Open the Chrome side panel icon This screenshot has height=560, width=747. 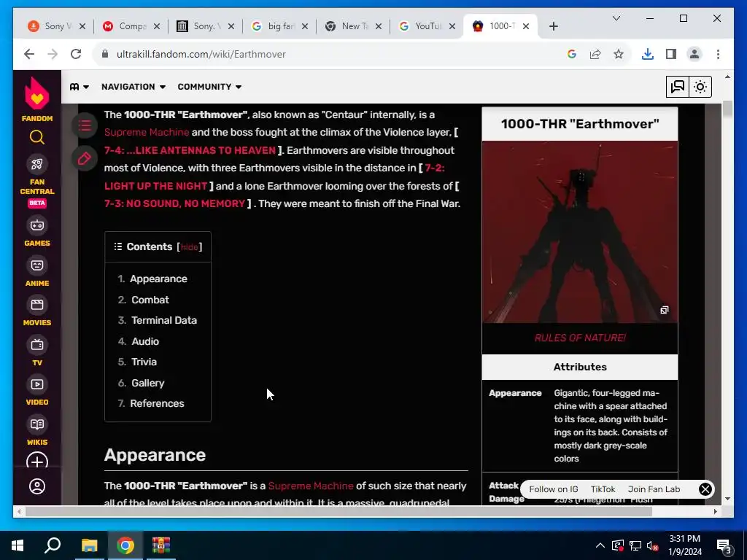671,54
